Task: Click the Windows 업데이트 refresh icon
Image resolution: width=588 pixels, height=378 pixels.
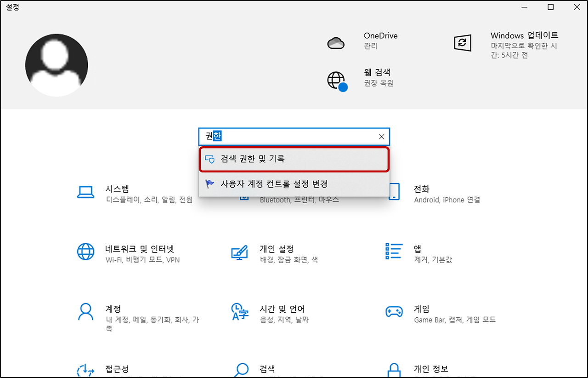Action: coord(463,43)
